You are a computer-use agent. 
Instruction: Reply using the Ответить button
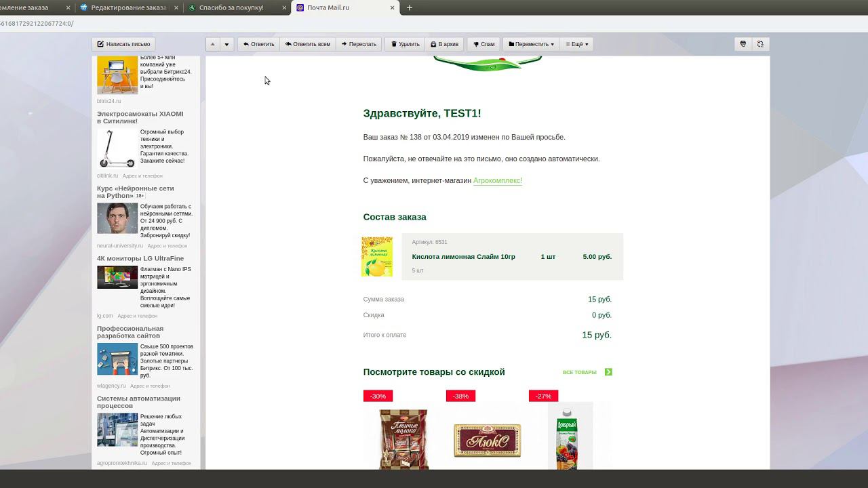click(x=258, y=44)
